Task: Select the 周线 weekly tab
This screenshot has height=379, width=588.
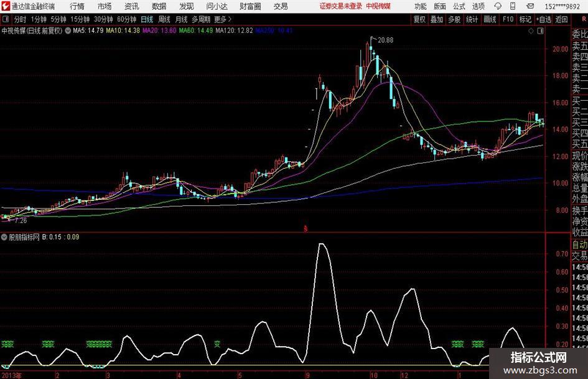Action: pyautogui.click(x=164, y=19)
